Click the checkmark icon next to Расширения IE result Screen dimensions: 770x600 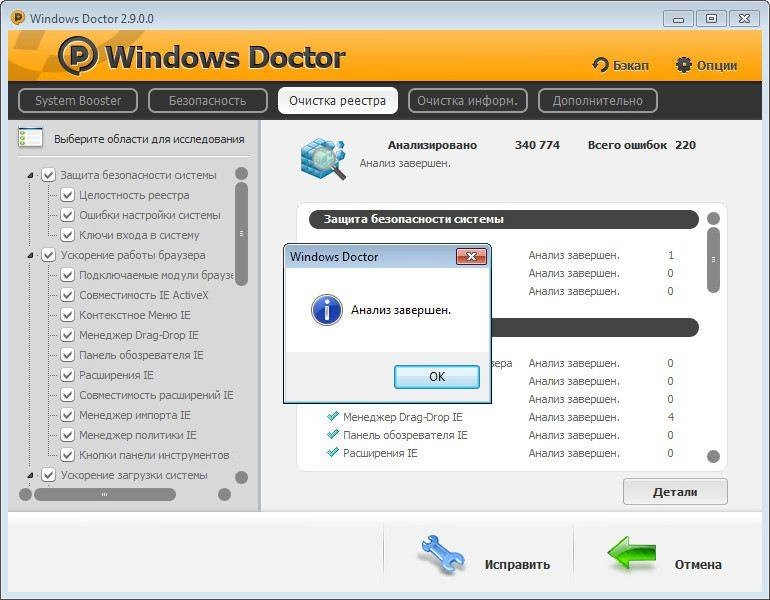point(332,452)
